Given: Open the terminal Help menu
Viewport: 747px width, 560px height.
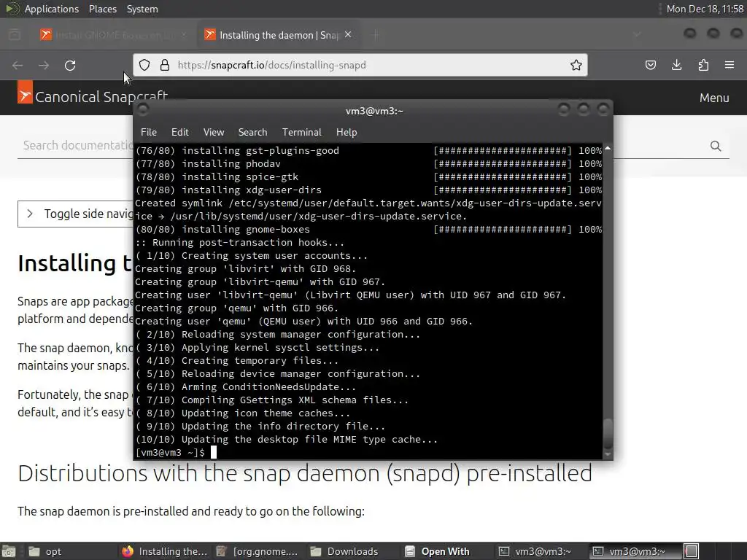Looking at the screenshot, I should (x=347, y=133).
